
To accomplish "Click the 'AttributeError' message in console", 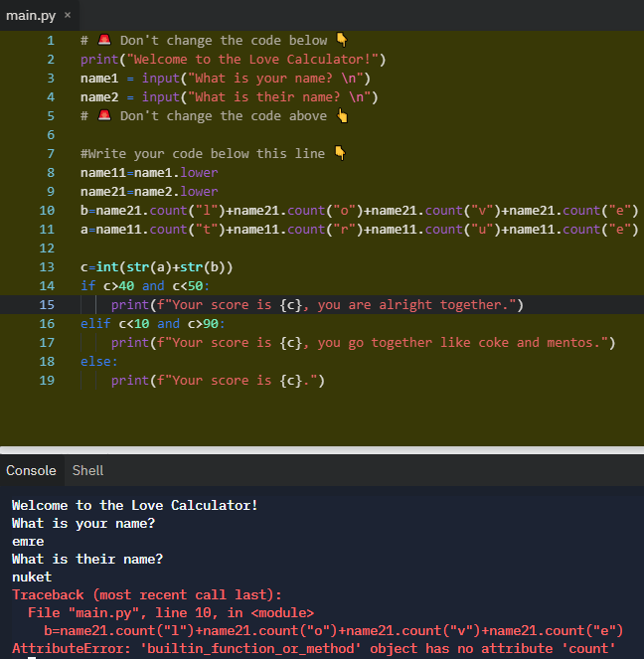I will tap(313, 648).
